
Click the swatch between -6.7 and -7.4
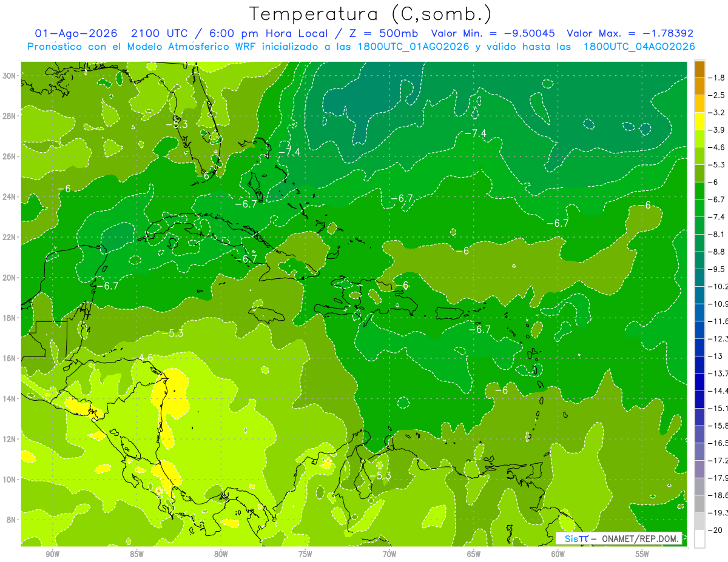point(699,208)
